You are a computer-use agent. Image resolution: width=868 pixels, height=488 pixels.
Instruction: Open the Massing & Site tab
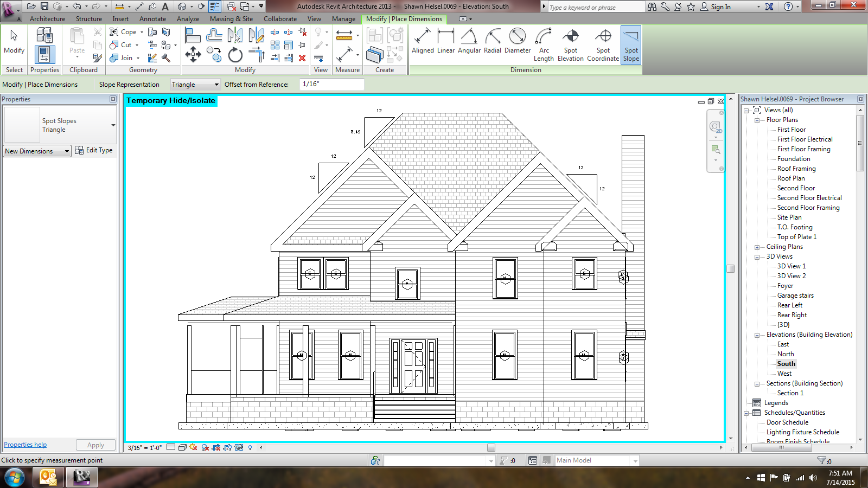[232, 19]
